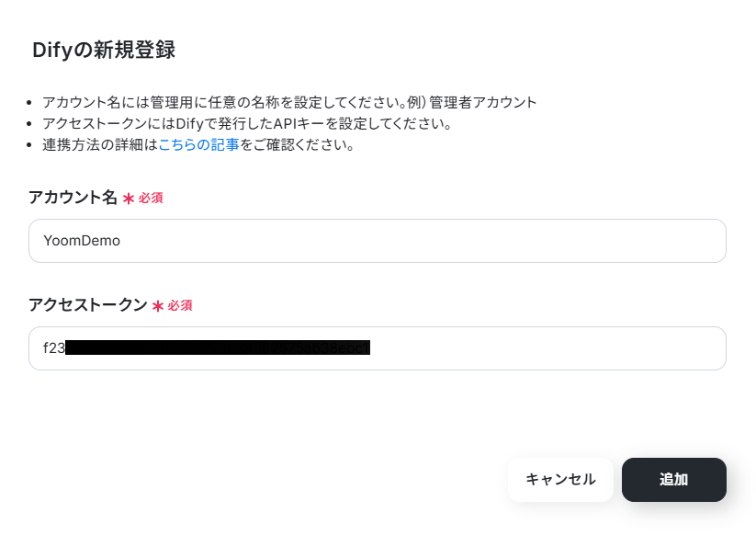Click the red asterisk beside アクセストークン
756x535 pixels.
(x=158, y=306)
